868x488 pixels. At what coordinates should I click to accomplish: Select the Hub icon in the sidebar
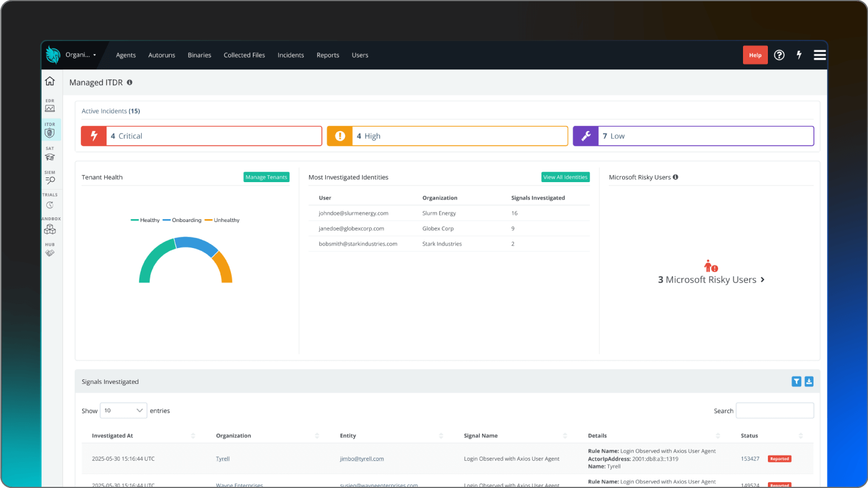pos(50,253)
